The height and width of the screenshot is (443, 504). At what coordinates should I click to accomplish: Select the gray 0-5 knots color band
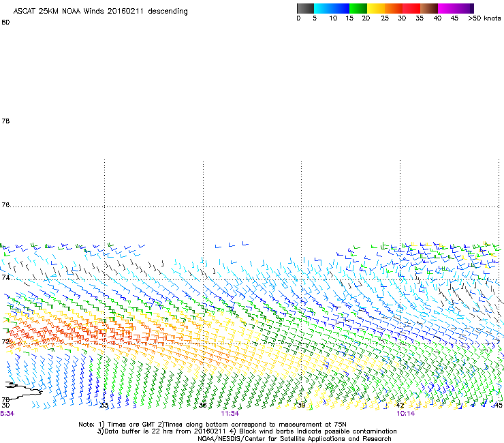tap(305, 8)
